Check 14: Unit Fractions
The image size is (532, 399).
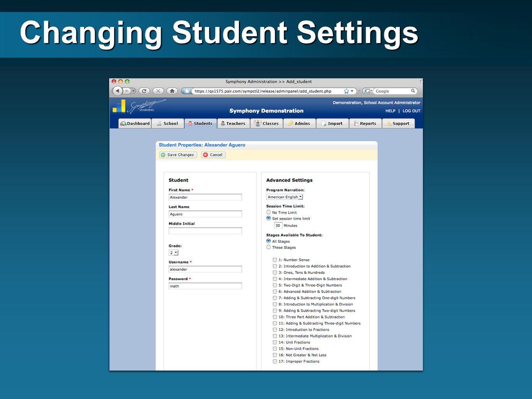pos(275,343)
